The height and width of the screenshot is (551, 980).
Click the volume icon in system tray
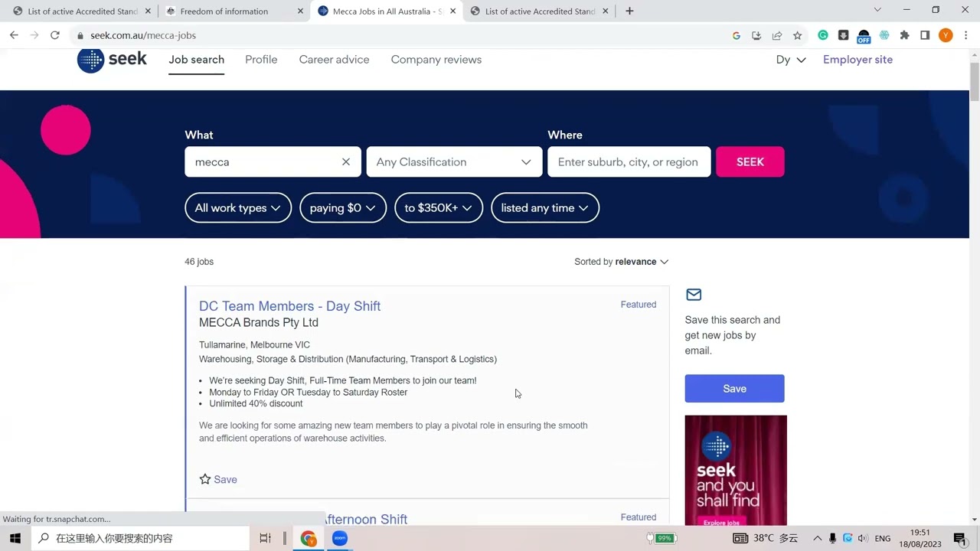(863, 538)
